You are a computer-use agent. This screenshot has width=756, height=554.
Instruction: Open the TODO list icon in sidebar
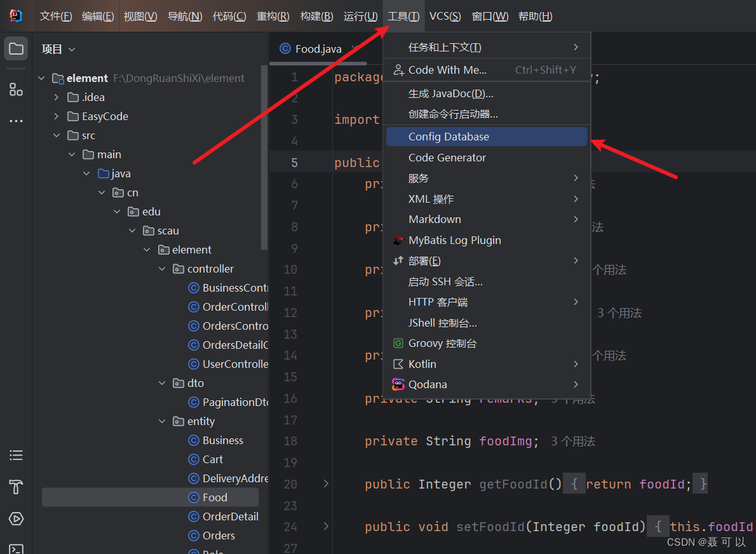[16, 455]
